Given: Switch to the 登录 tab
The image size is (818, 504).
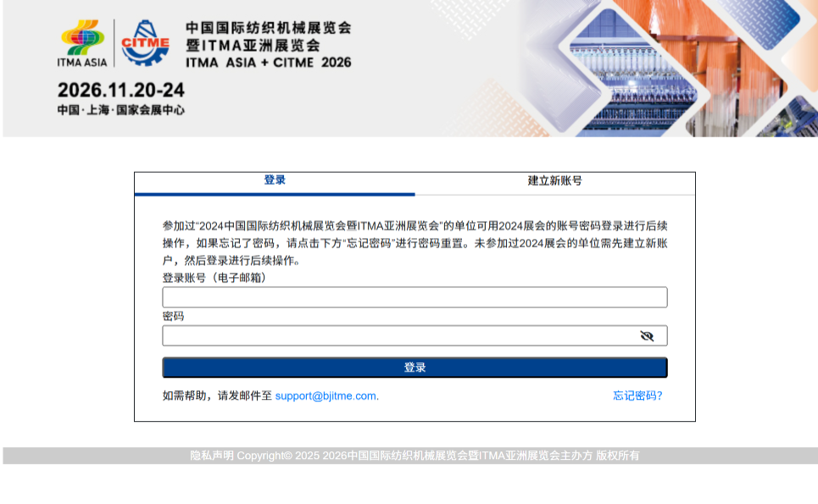Looking at the screenshot, I should [275, 181].
